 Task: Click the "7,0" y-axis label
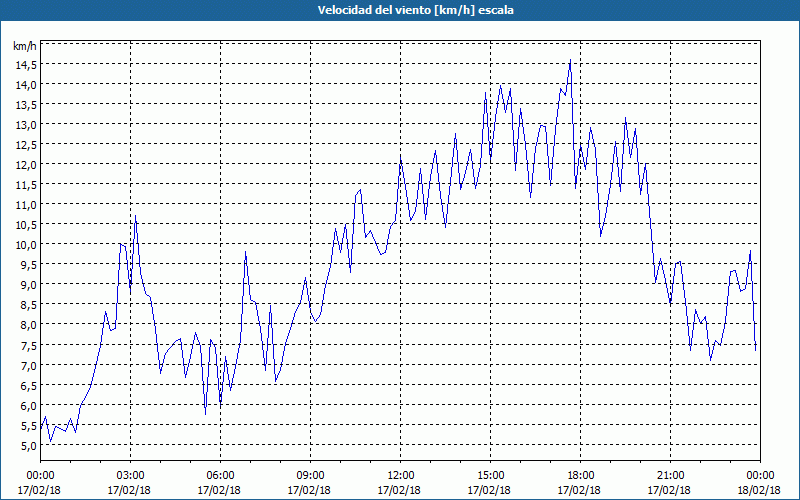[29, 365]
